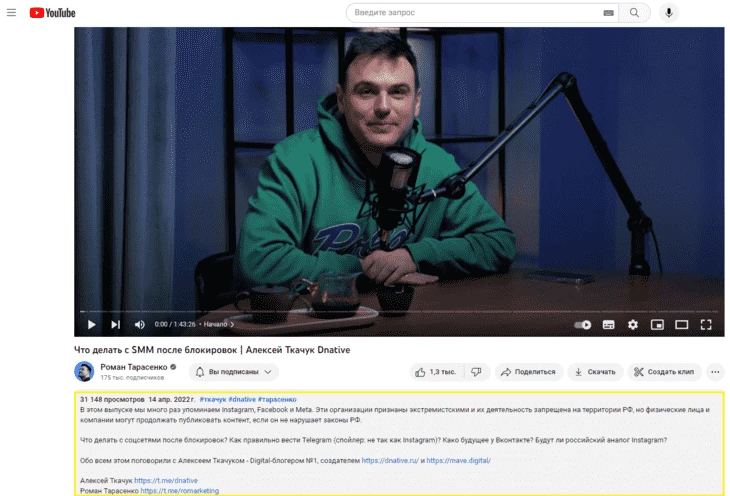Open the hamburger guide menu
The width and height of the screenshot is (730, 496).
[11, 13]
